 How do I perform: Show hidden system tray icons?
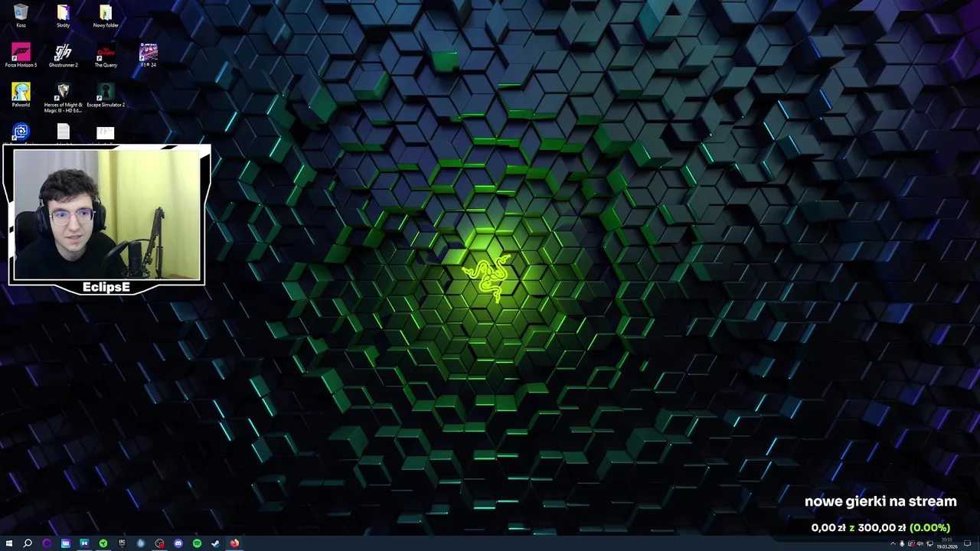click(893, 543)
